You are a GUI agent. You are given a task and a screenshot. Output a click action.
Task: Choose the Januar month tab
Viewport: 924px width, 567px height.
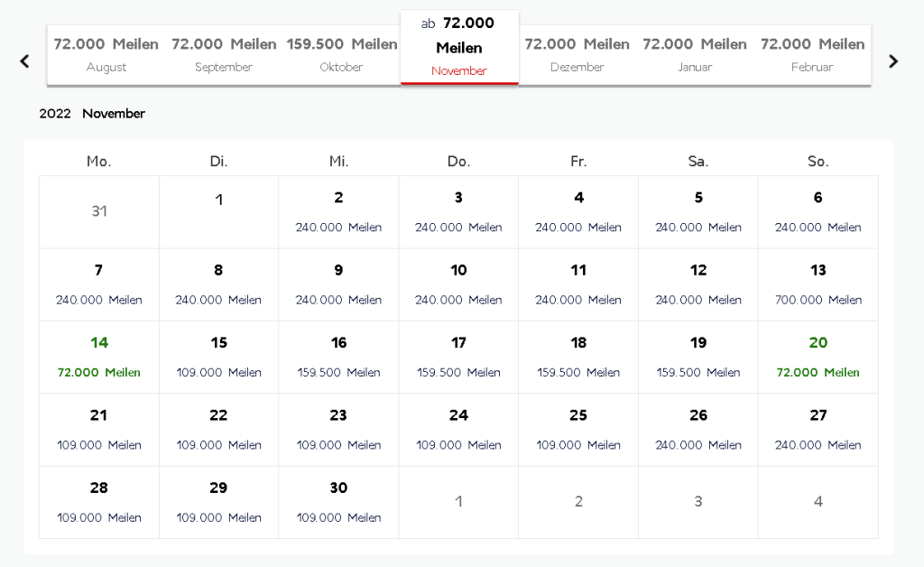tap(695, 54)
